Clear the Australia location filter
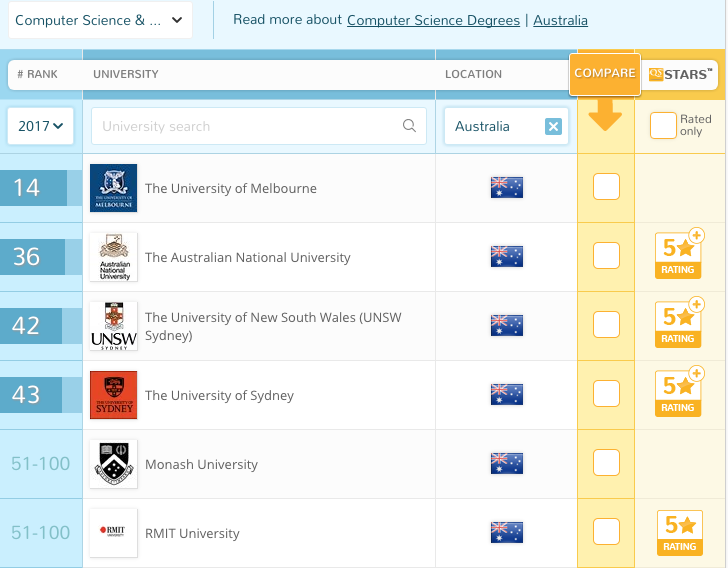Screen dimensions: 728x568 [x=553, y=126]
